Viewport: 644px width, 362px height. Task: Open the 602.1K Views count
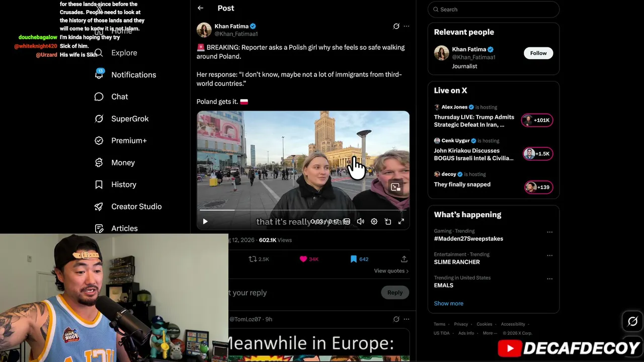[x=275, y=240]
